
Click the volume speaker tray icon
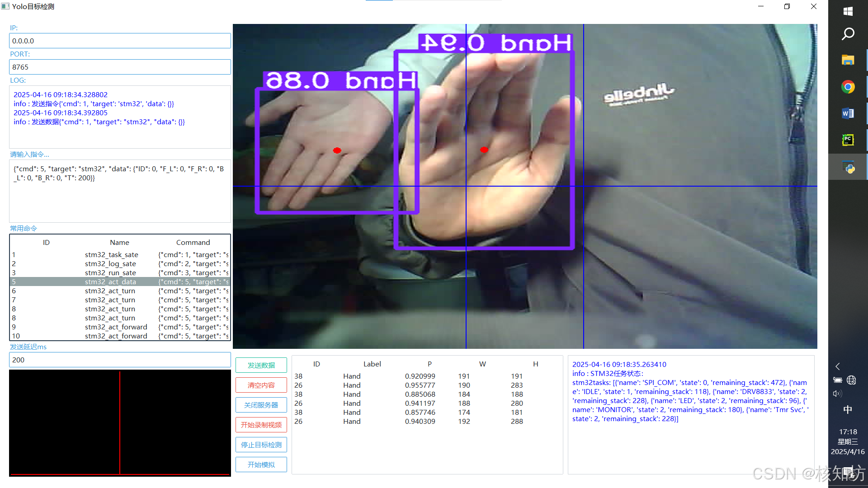(x=837, y=394)
